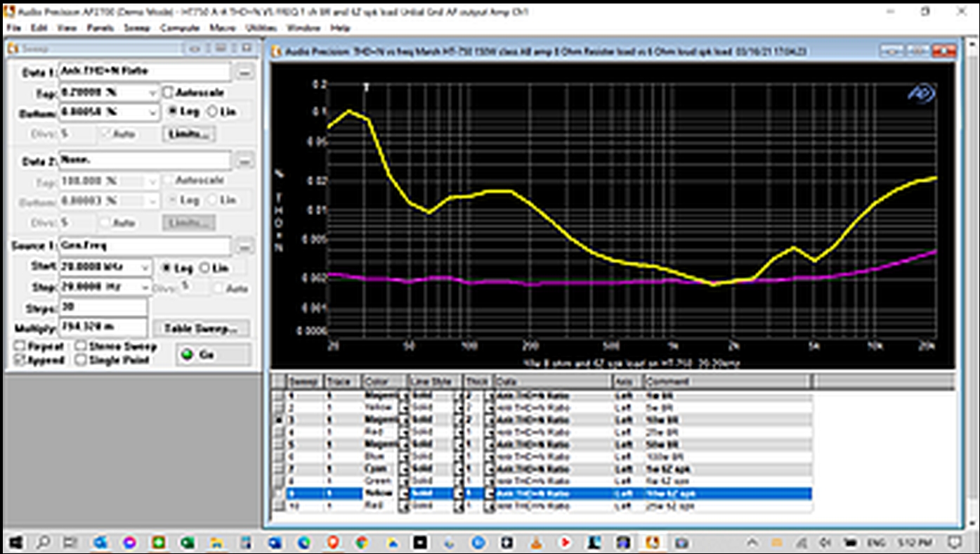Open the Source 1 Stop frequency dropdown
The width and height of the screenshot is (980, 554).
click(x=145, y=288)
